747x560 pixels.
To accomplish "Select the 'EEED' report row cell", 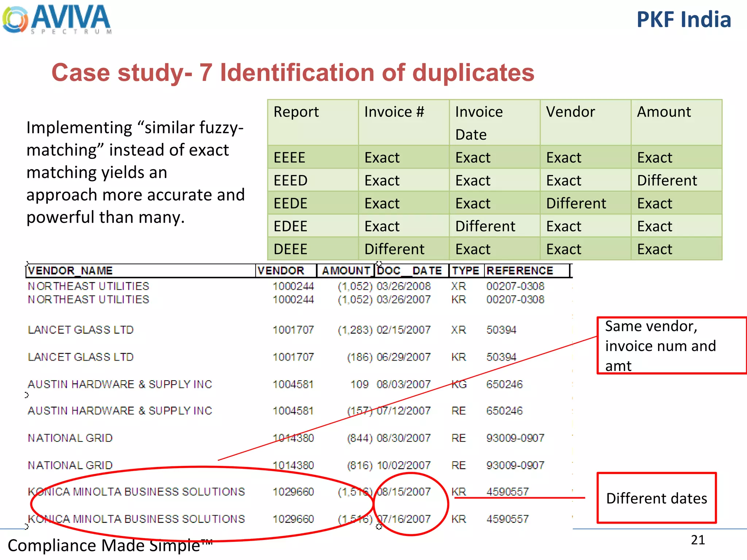I will (313, 180).
